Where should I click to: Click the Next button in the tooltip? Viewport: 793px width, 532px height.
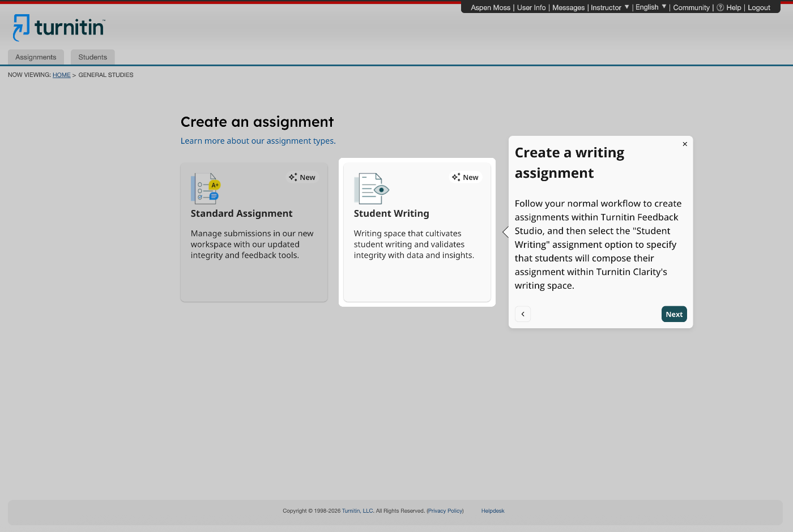click(x=674, y=314)
